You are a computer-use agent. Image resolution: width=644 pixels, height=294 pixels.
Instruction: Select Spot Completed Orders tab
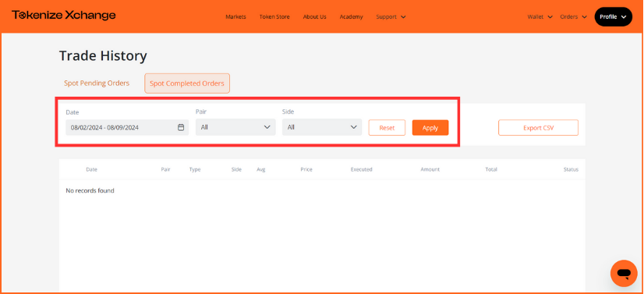tap(187, 83)
